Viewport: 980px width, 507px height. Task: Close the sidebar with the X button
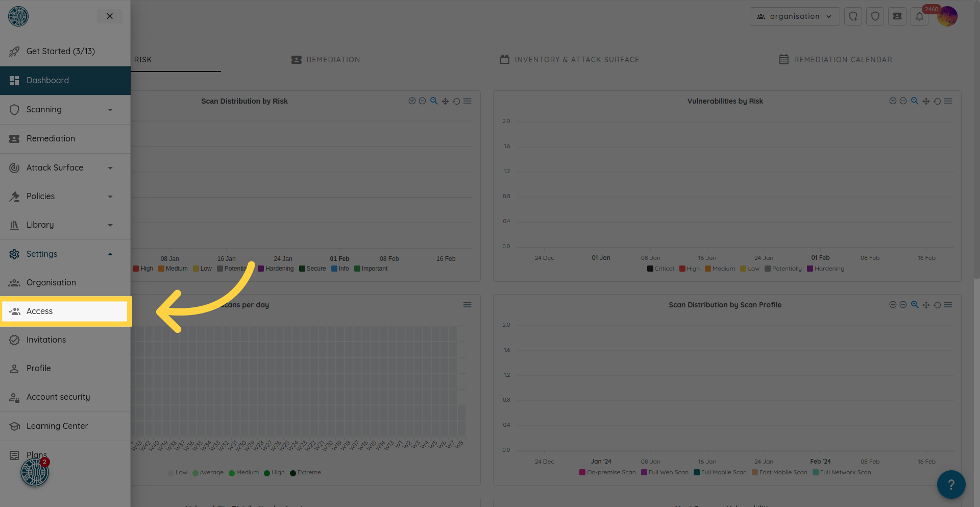coord(110,16)
